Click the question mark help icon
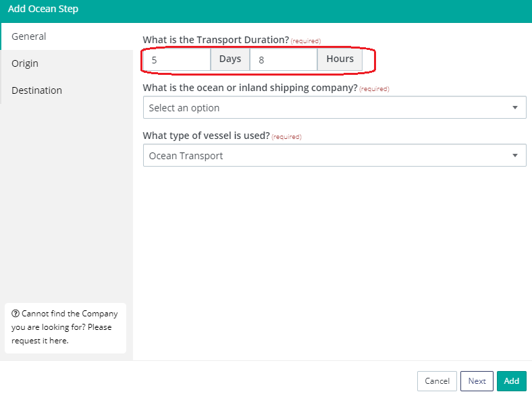The image size is (532, 396). click(x=16, y=314)
